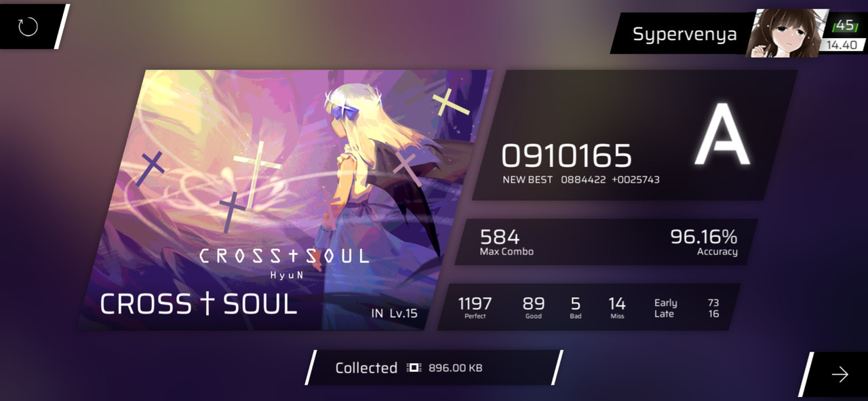Tap the IN Lv.15 difficulty label
868x401 pixels.
tap(395, 313)
